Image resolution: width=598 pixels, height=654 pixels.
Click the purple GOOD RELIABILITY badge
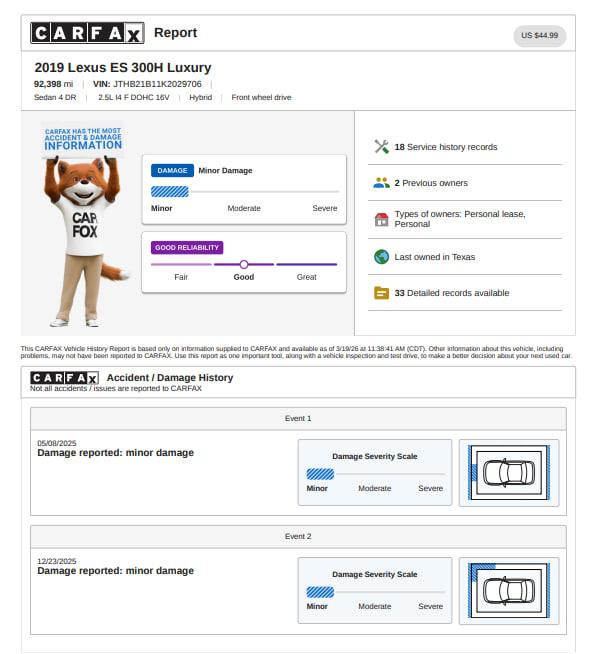tap(187, 248)
